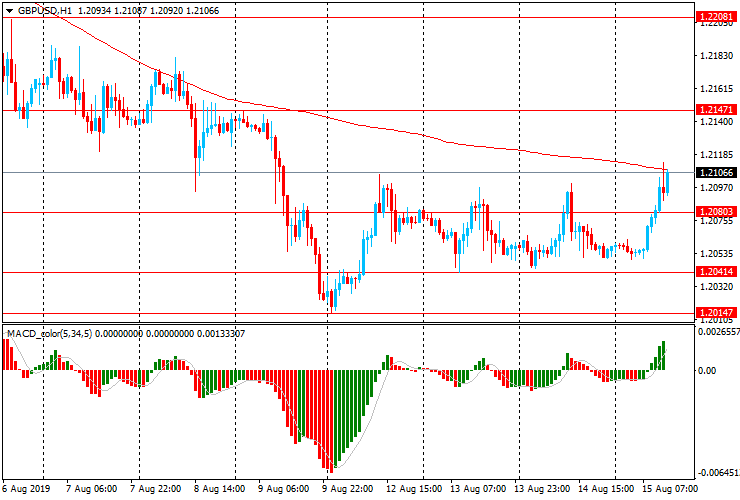The width and height of the screenshot is (740, 500).
Task: Click the 8 Aug 14:00 time label
Action: click(x=219, y=488)
